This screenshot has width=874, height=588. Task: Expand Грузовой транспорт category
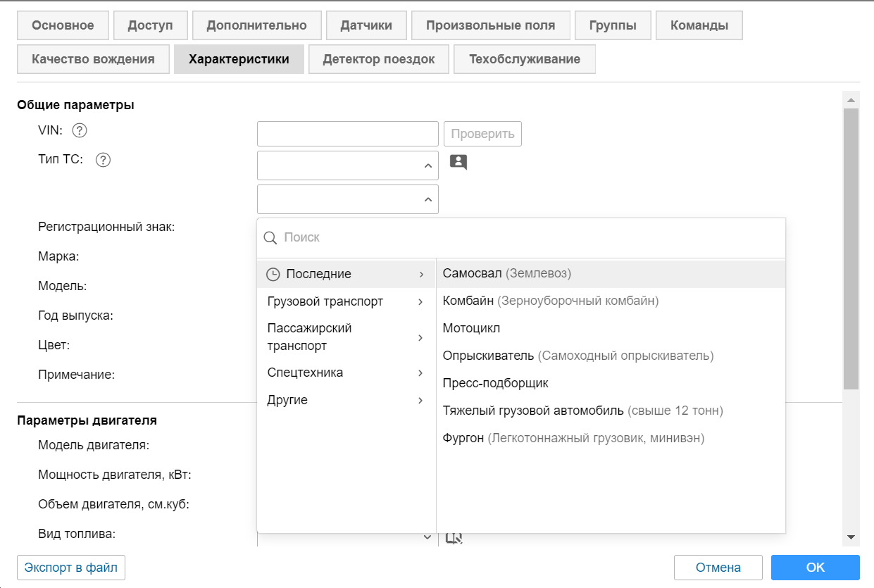point(346,301)
